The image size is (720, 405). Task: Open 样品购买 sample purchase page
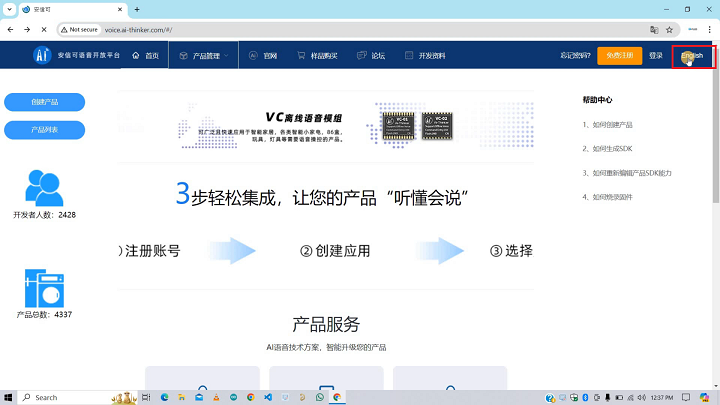click(317, 56)
